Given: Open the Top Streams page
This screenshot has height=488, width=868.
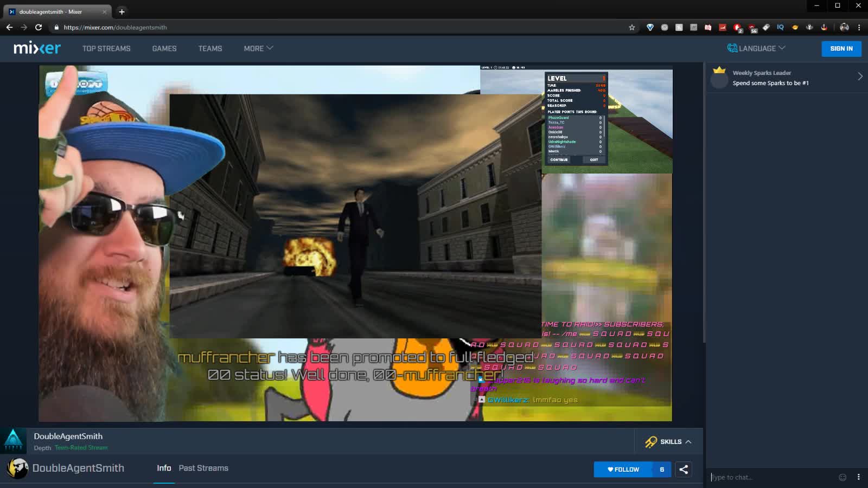Looking at the screenshot, I should tap(106, 48).
